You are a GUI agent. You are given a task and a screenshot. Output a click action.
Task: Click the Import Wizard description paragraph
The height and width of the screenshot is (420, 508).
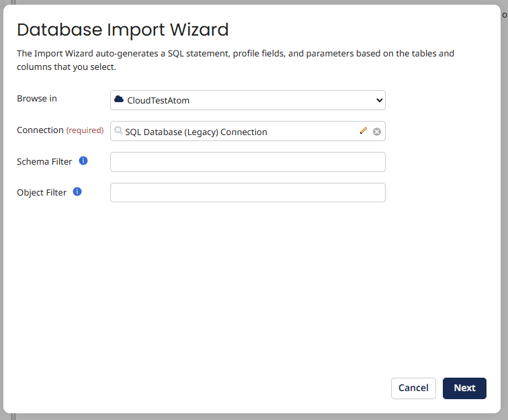[235, 60]
